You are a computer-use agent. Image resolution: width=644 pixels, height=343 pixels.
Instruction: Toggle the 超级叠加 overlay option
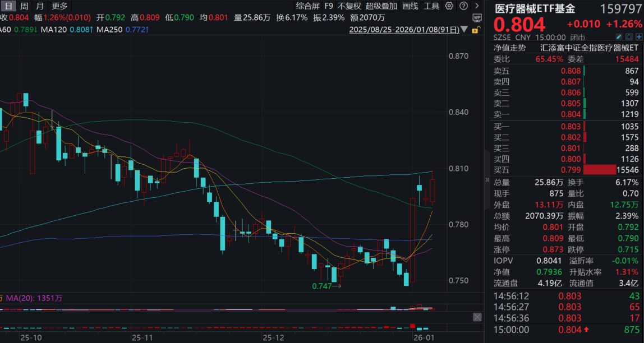tap(381, 6)
